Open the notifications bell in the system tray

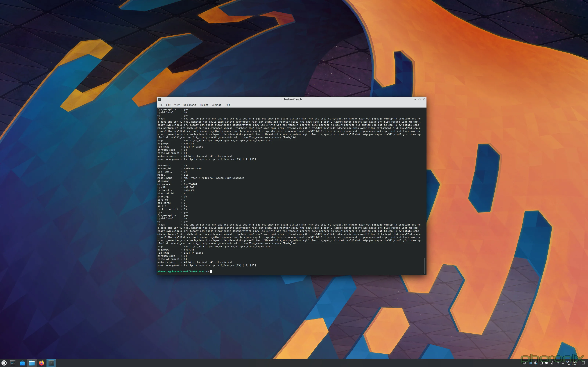click(x=525, y=363)
